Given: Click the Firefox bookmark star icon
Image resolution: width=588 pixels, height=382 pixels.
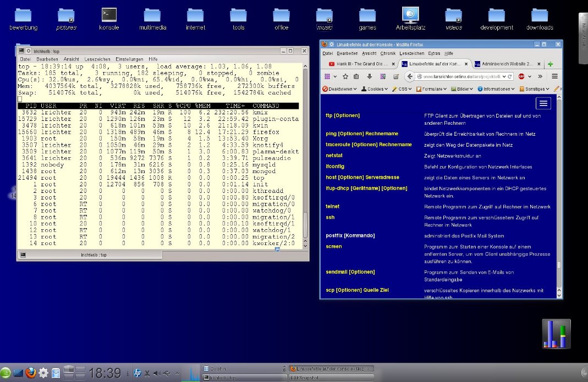Looking at the screenshot, I should tap(345, 76).
